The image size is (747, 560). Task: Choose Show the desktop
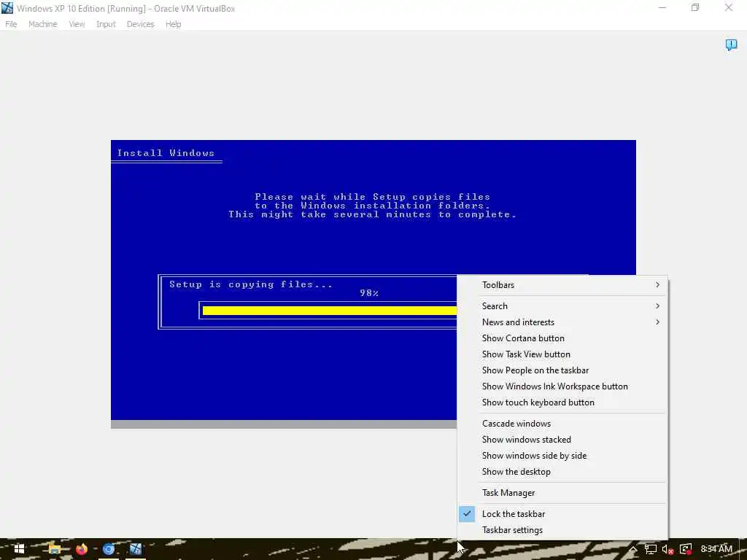pyautogui.click(x=562, y=472)
